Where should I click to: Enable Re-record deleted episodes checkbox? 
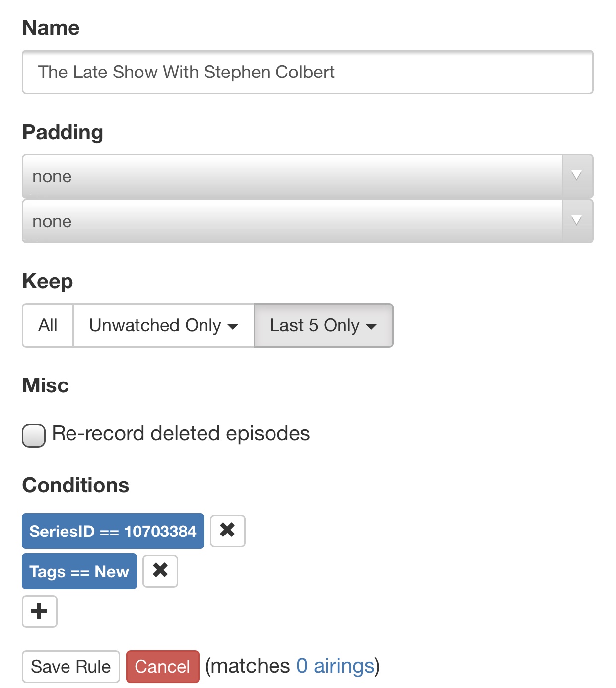[34, 435]
